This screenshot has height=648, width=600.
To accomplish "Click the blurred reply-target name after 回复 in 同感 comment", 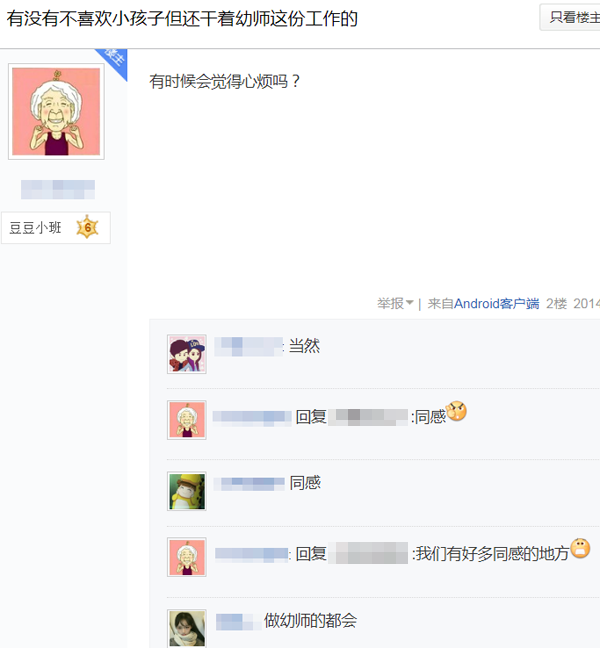I will coord(368,417).
